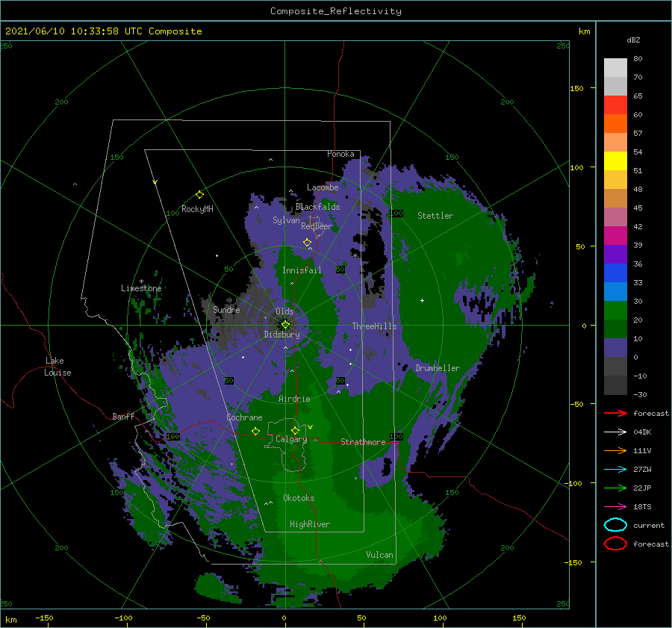Select the magenta 39-42 dBZ swatch
Screen dimensions: 672x628
(x=615, y=236)
